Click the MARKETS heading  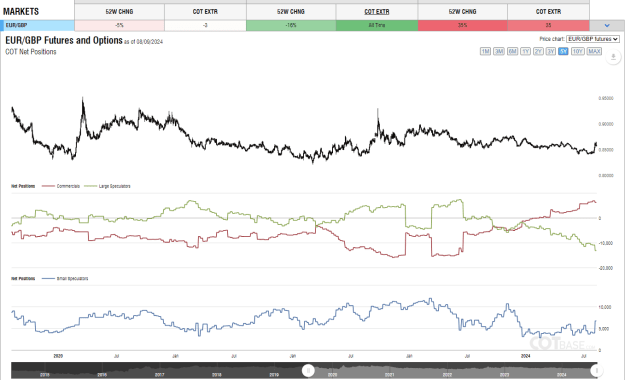tap(21, 12)
